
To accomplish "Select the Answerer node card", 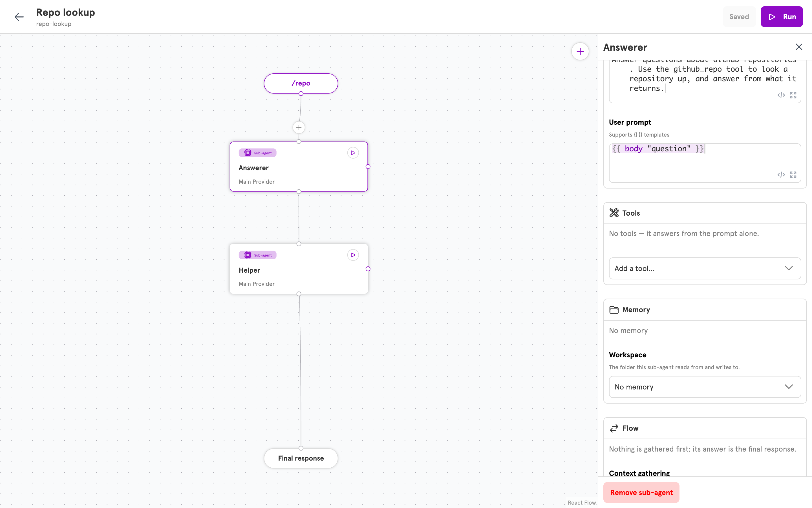I will (x=299, y=167).
